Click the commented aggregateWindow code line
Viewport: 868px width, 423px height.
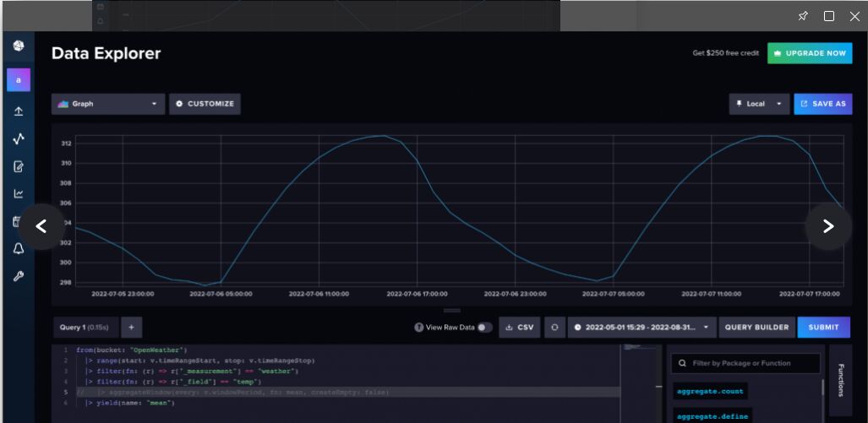pyautogui.click(x=232, y=393)
